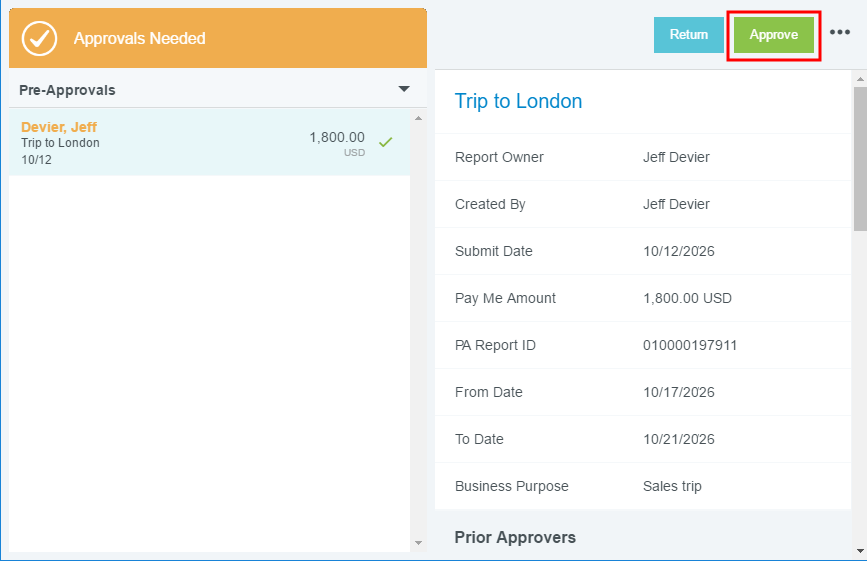867x561 pixels.
Task: Click the 1,800.00 USD amount in the list item
Action: click(x=337, y=138)
